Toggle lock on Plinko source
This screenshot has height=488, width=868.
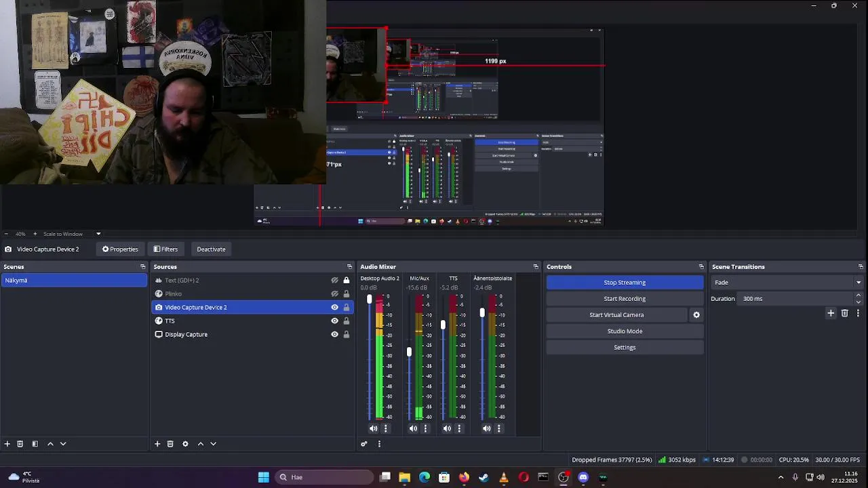[347, 294]
